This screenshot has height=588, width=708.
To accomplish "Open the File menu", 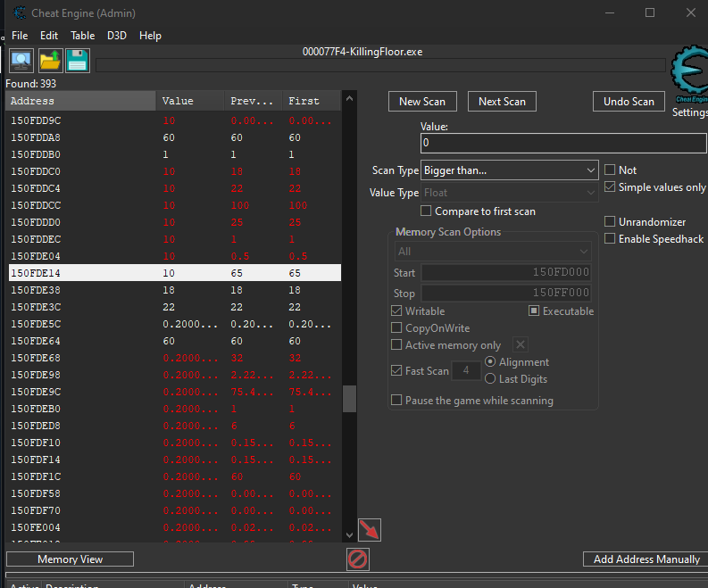I will point(20,36).
